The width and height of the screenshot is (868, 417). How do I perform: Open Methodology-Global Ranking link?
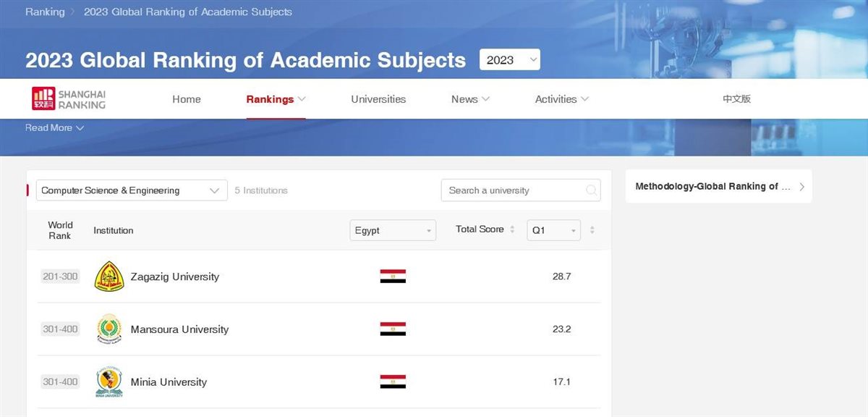click(x=718, y=187)
